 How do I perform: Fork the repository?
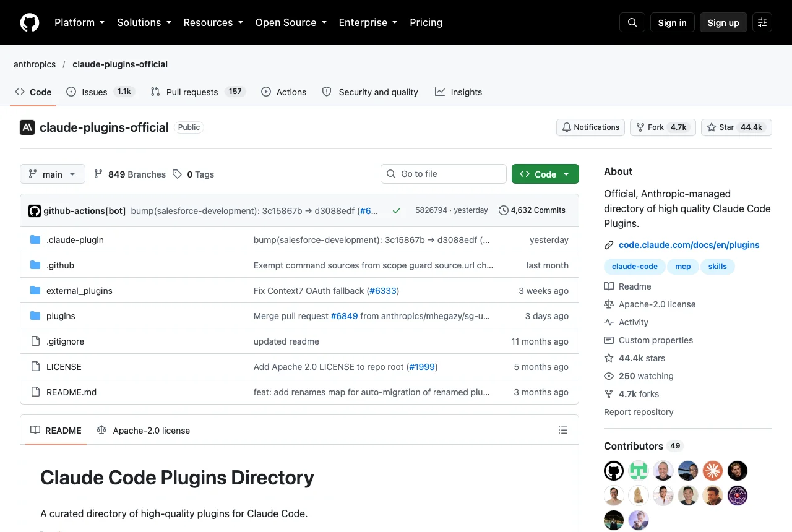(x=663, y=127)
